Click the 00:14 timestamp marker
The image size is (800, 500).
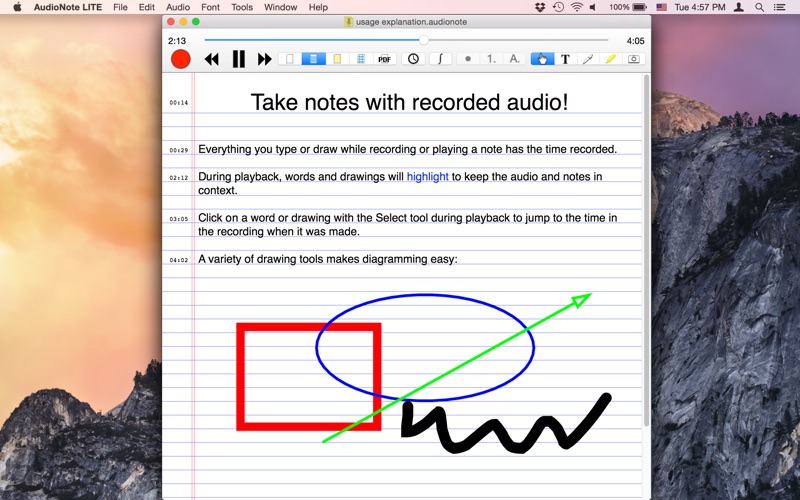pyautogui.click(x=179, y=103)
